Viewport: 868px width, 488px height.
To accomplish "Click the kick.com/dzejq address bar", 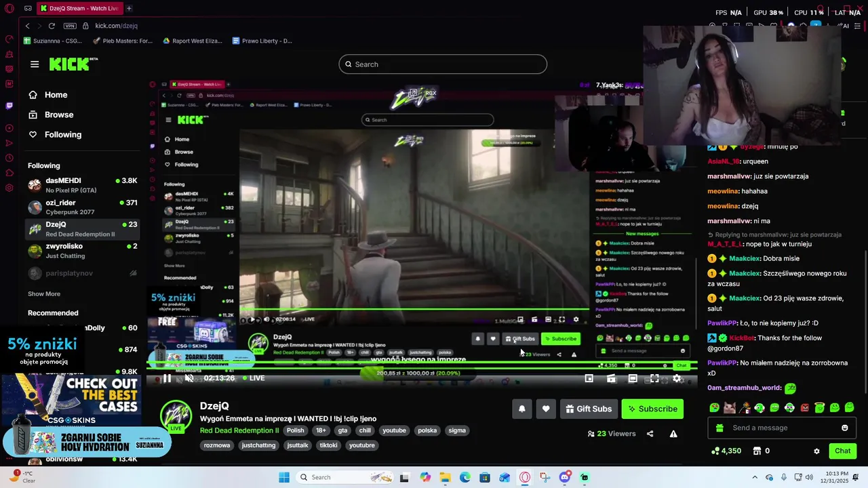I will (116, 26).
